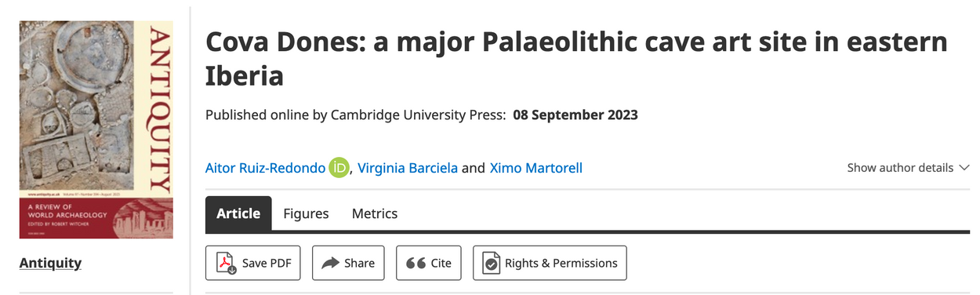
Task: Open author link Ximo Martorell
Action: (536, 169)
